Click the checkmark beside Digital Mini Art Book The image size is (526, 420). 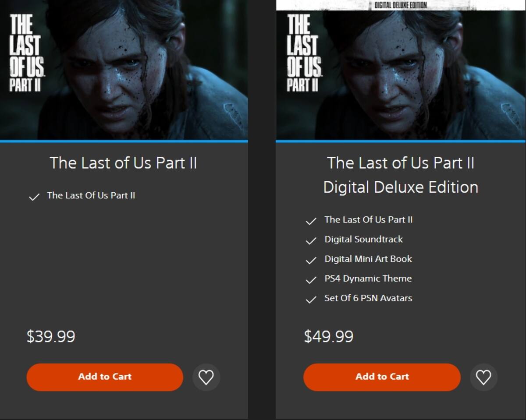point(311,260)
